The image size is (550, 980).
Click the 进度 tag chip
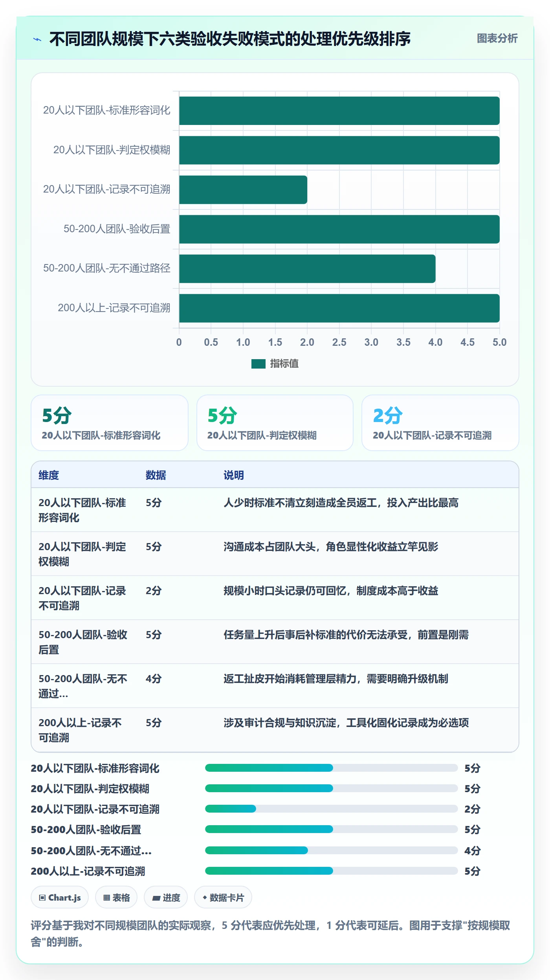(166, 897)
